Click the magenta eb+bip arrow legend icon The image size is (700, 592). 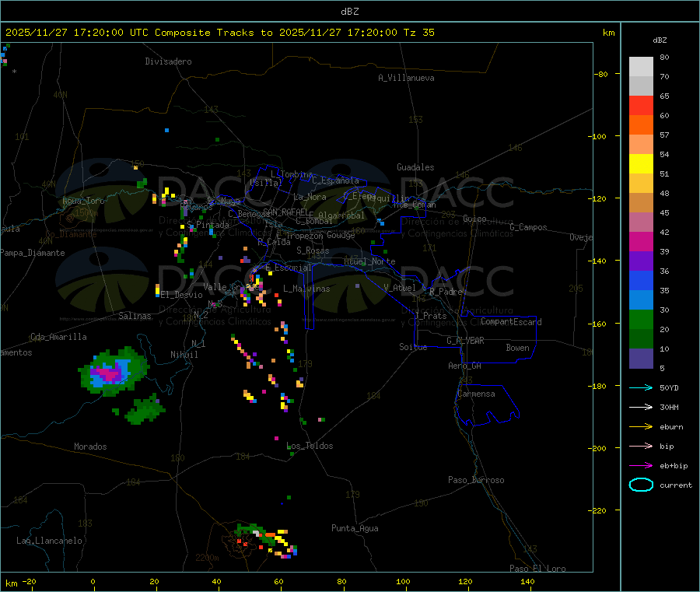641,465
